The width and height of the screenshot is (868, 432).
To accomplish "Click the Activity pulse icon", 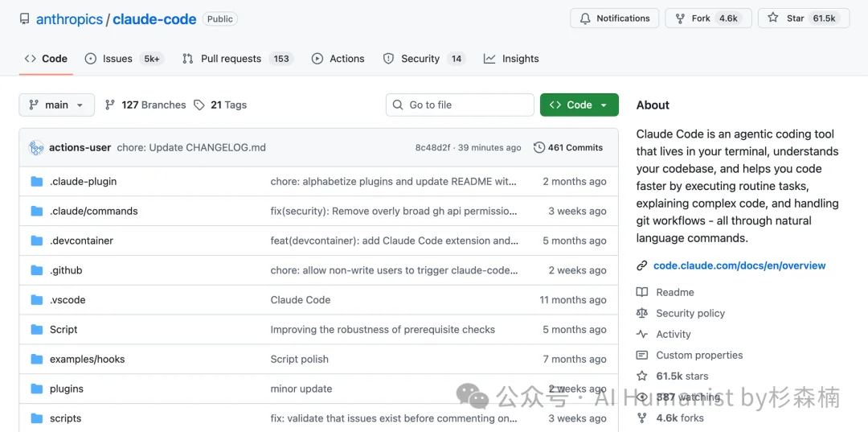I will [642, 335].
